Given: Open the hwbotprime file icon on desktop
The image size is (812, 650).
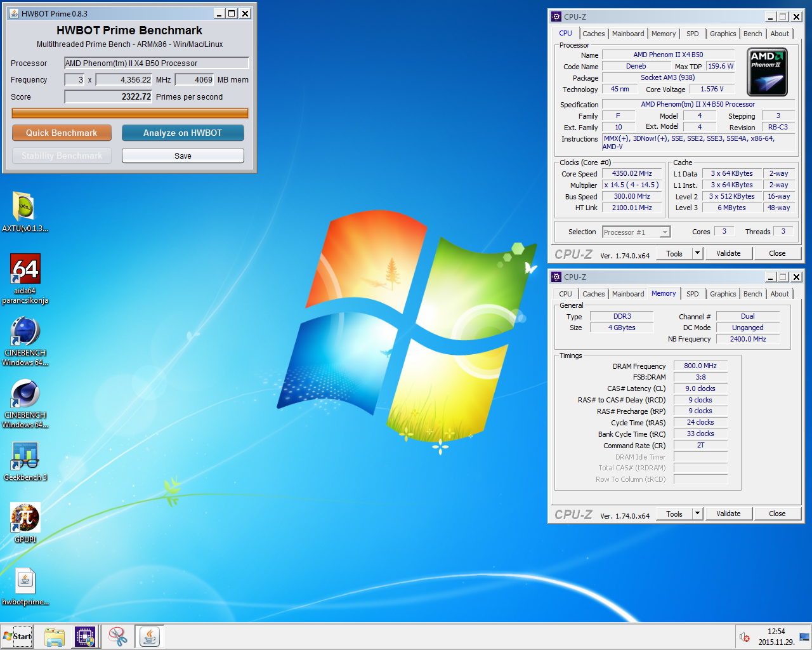Looking at the screenshot, I should point(25,586).
